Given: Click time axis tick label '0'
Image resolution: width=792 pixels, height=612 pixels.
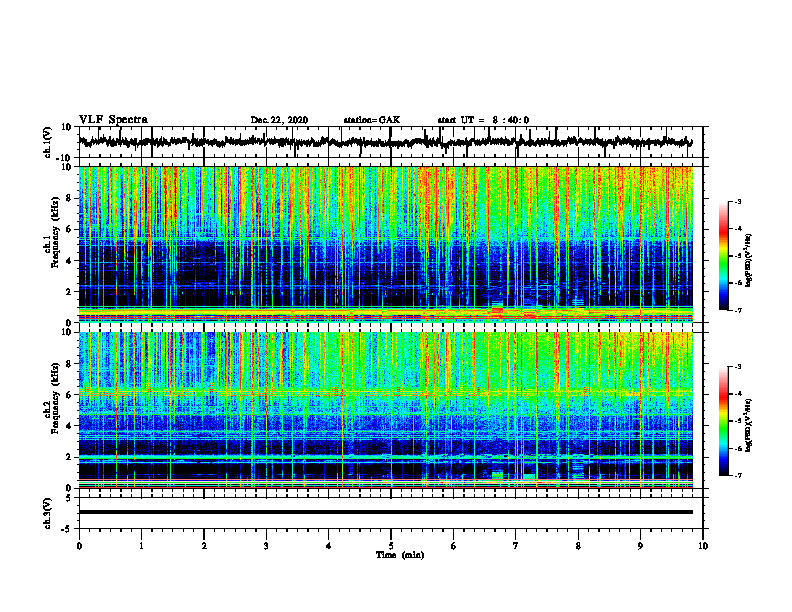Looking at the screenshot, I should tap(79, 546).
